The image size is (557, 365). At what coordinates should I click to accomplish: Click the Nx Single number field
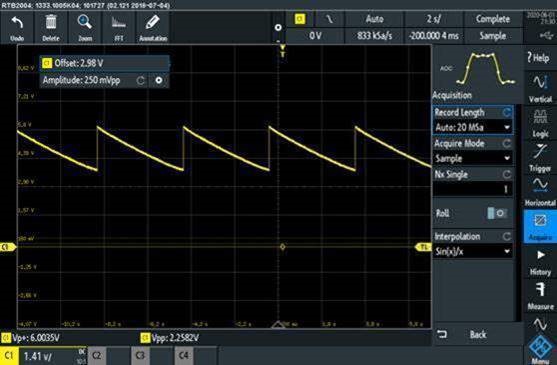[472, 189]
